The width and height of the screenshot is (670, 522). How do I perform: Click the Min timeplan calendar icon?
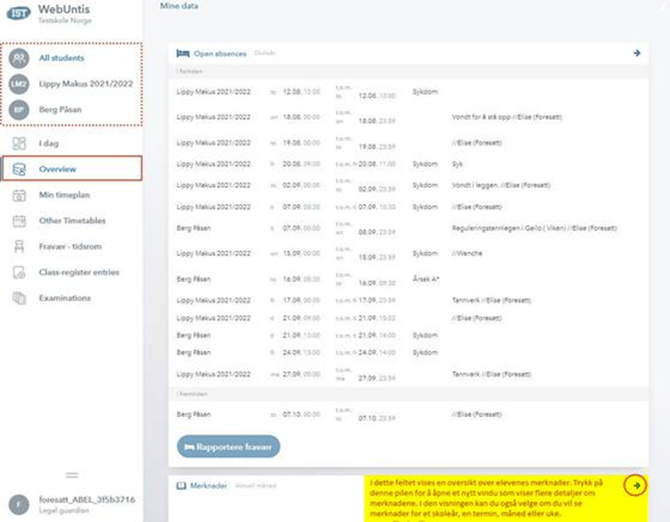[x=19, y=195]
